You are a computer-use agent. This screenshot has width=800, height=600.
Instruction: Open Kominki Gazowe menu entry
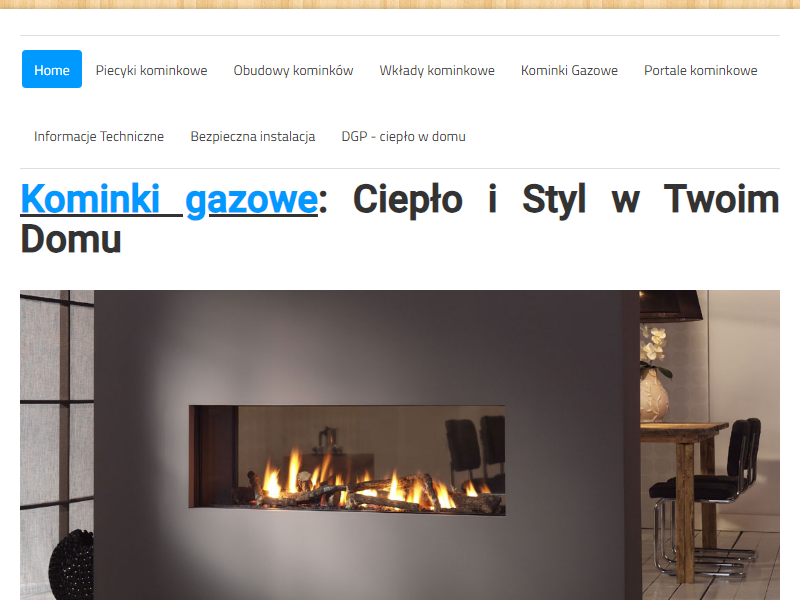coord(569,70)
